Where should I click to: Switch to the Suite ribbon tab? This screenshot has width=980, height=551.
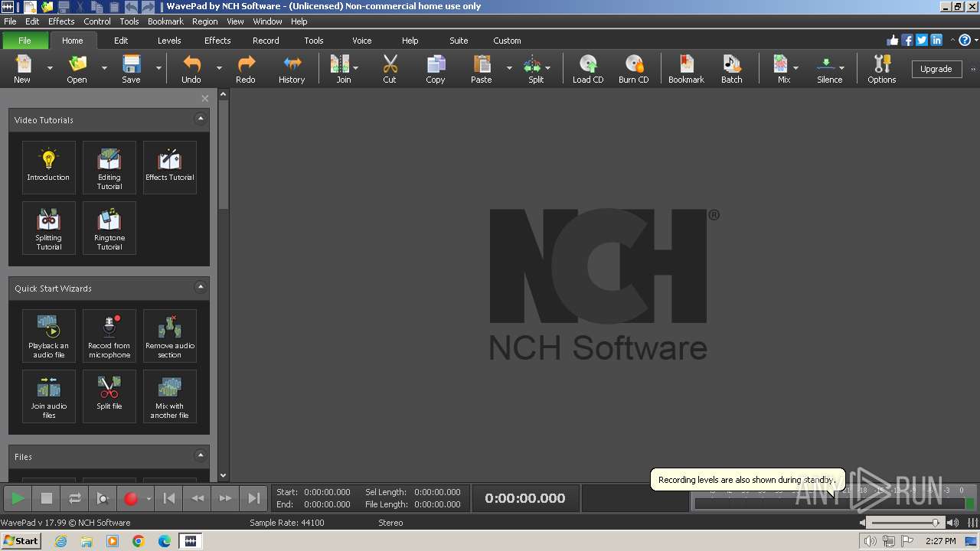[x=459, y=41]
